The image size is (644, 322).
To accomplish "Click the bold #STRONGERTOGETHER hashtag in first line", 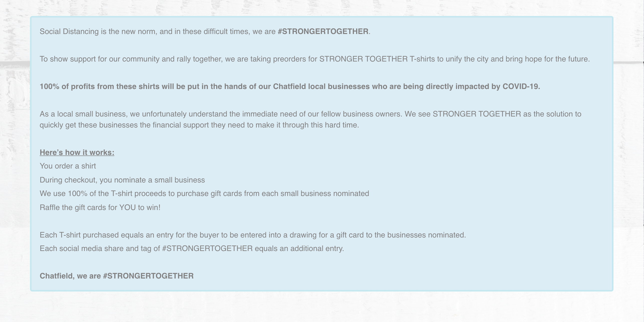I will pyautogui.click(x=323, y=31).
